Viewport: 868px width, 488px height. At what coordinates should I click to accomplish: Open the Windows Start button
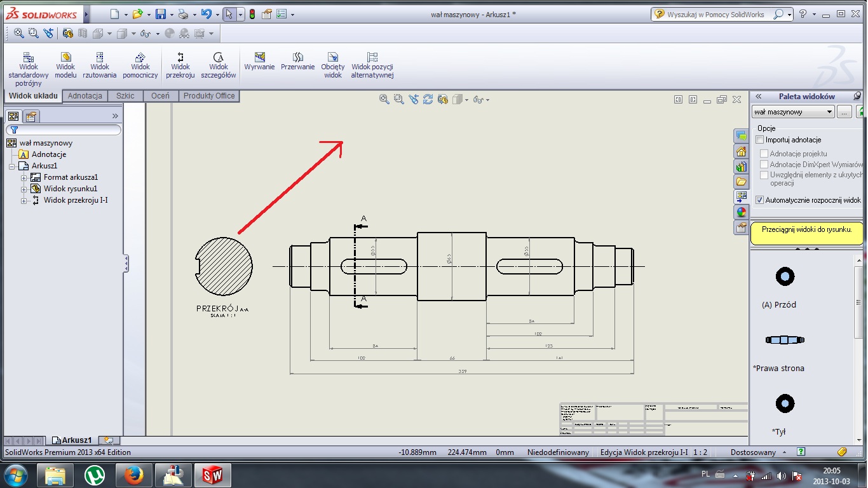(x=15, y=475)
